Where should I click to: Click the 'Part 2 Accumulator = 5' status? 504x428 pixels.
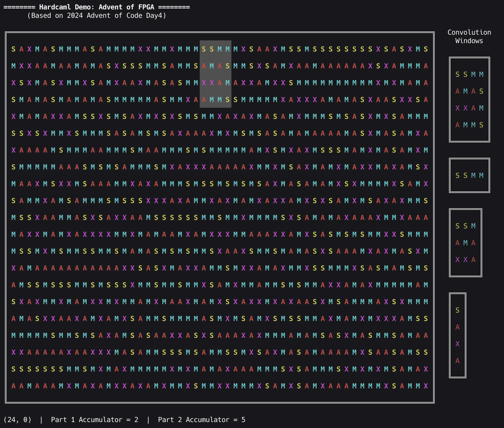pyautogui.click(x=202, y=420)
